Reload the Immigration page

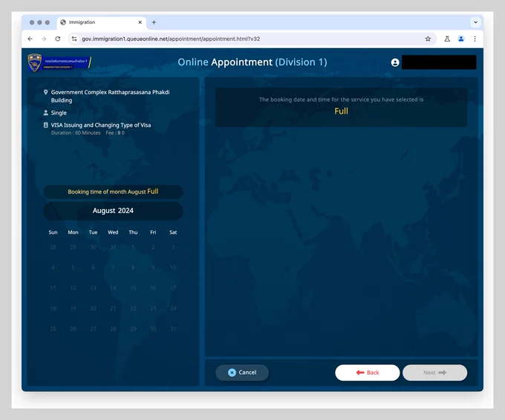pyautogui.click(x=58, y=39)
